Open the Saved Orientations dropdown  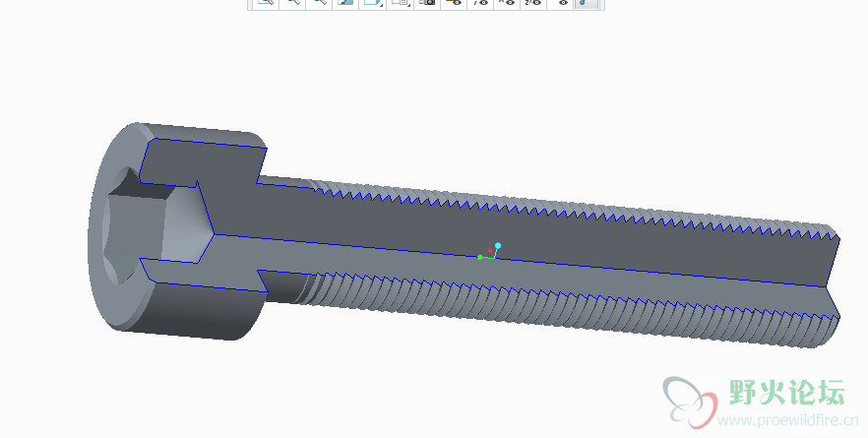[400, 2]
